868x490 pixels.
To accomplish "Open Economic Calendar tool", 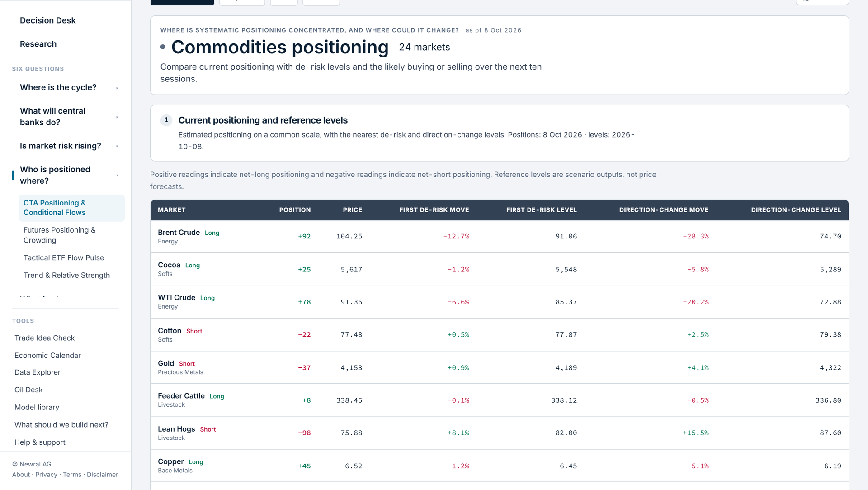I will (x=47, y=356).
